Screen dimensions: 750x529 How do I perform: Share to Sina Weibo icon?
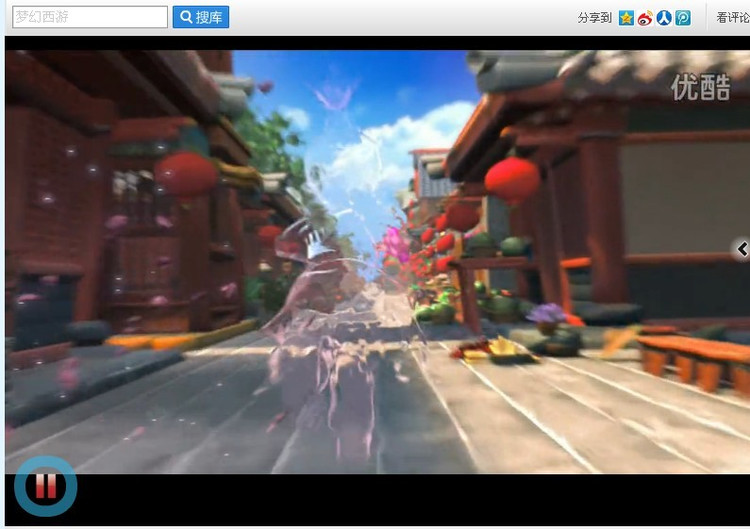pyautogui.click(x=645, y=18)
